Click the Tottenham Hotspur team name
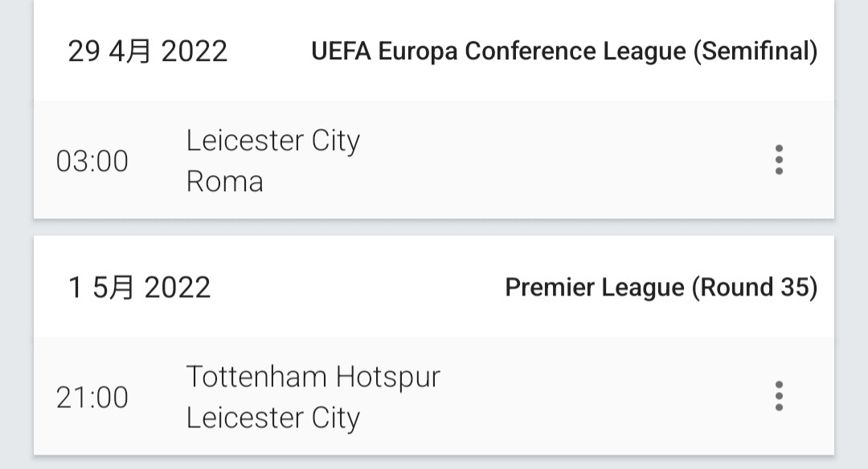The height and width of the screenshot is (469, 868). click(313, 377)
